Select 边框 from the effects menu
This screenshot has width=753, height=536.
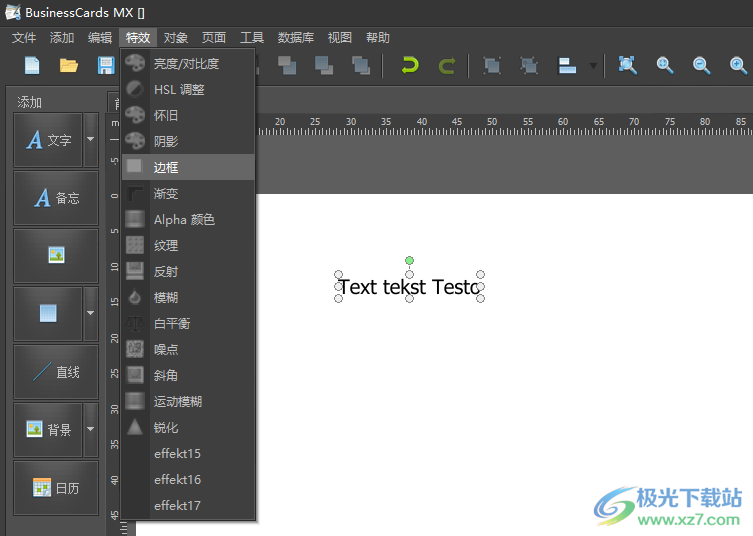click(166, 167)
